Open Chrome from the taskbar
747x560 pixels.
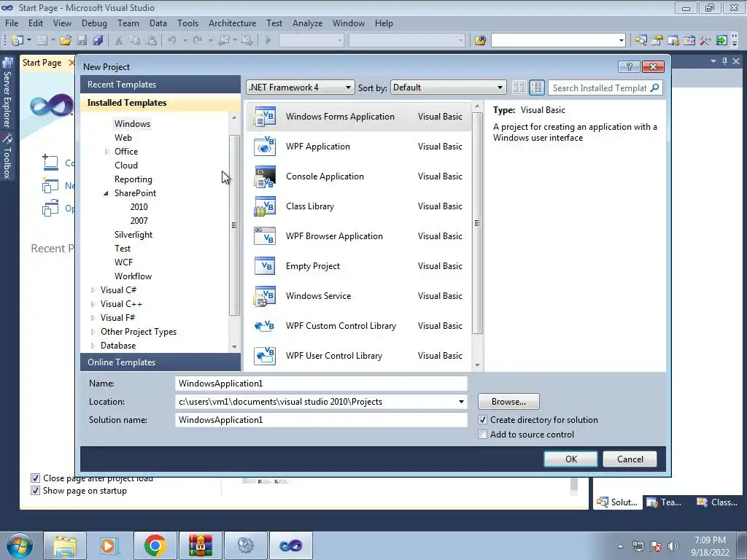click(x=155, y=545)
